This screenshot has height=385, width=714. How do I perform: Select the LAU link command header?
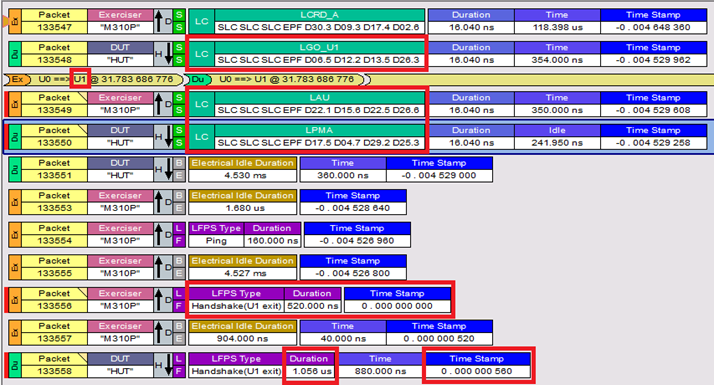click(320, 98)
